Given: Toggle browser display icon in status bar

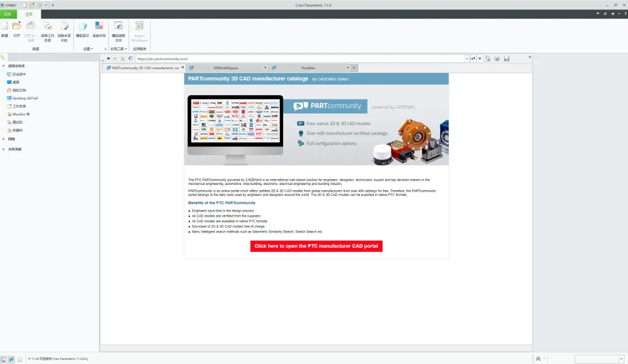Looking at the screenshot, I should pos(11,359).
